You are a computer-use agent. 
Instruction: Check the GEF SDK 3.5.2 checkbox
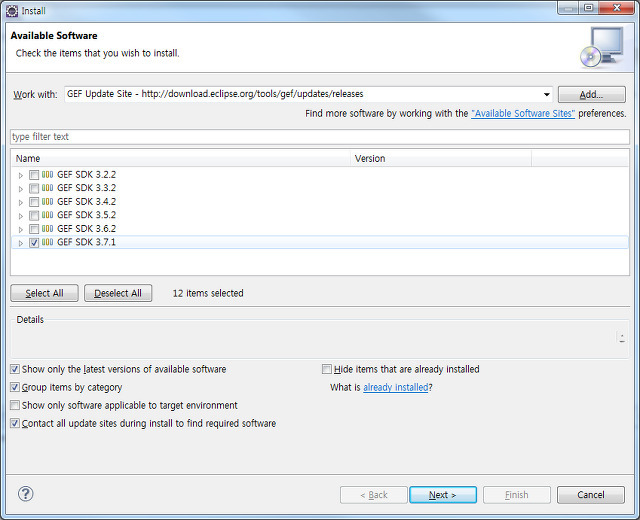point(34,216)
